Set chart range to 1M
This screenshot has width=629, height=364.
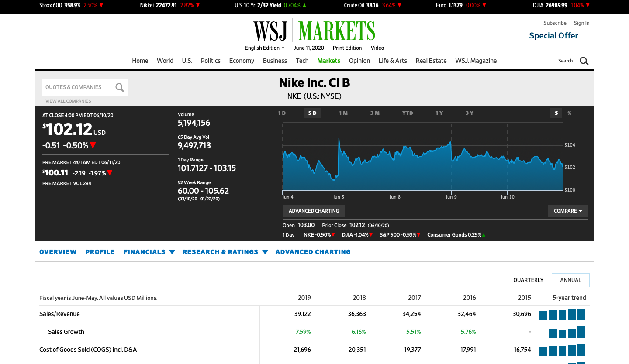click(x=343, y=113)
